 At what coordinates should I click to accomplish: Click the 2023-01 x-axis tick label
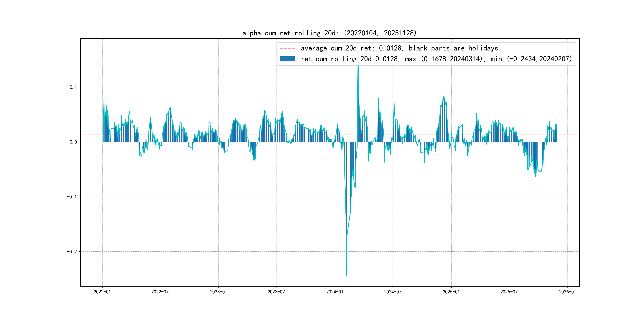click(218, 292)
